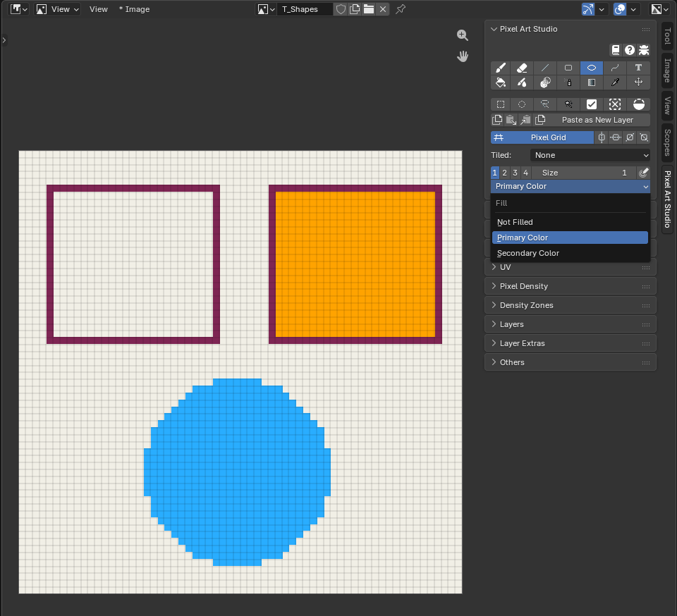Open the Image menu in header
The image size is (677, 616).
pos(134,9)
